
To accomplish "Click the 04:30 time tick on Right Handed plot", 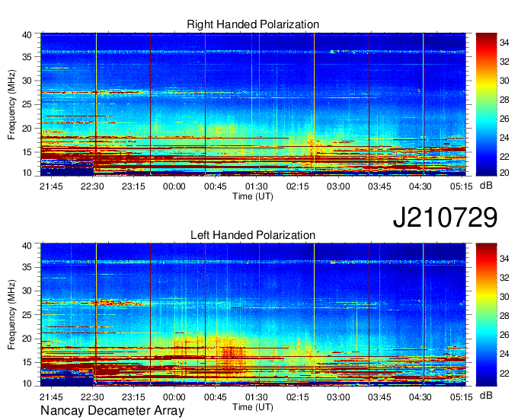I will [420, 186].
